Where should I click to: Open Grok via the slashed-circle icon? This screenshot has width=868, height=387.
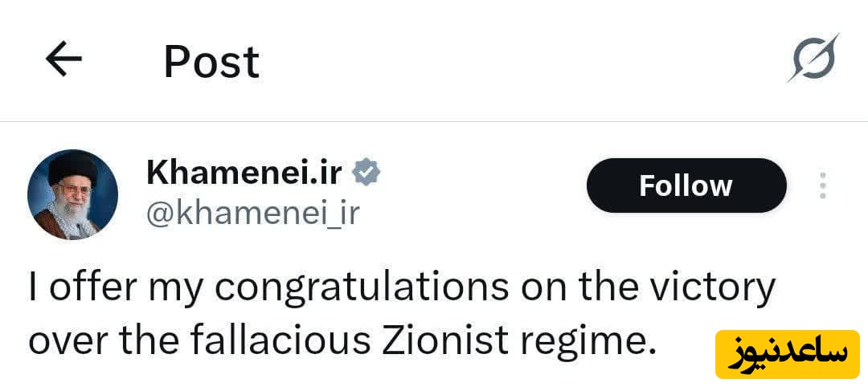coord(813,59)
